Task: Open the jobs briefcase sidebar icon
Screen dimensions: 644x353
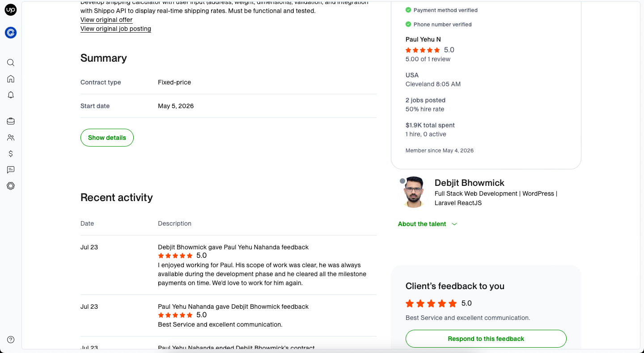Action: pos(11,121)
